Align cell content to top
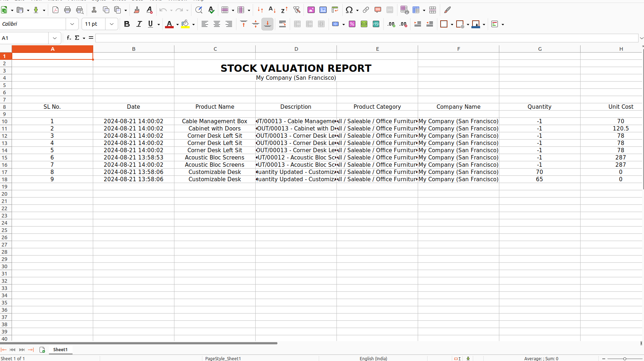The height and width of the screenshot is (361, 644). click(244, 24)
